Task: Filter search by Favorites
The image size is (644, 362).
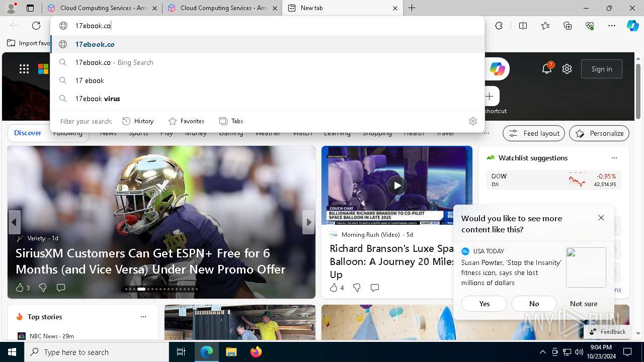Action: [x=186, y=121]
